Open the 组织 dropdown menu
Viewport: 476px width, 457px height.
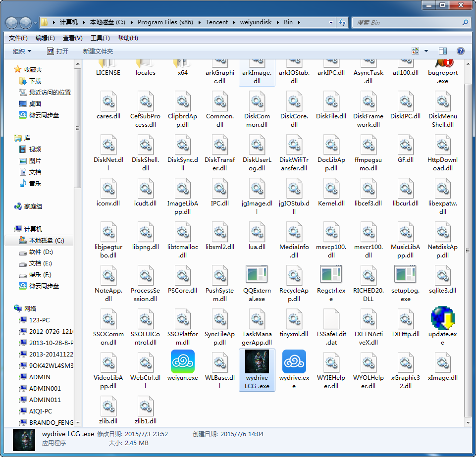(22, 51)
